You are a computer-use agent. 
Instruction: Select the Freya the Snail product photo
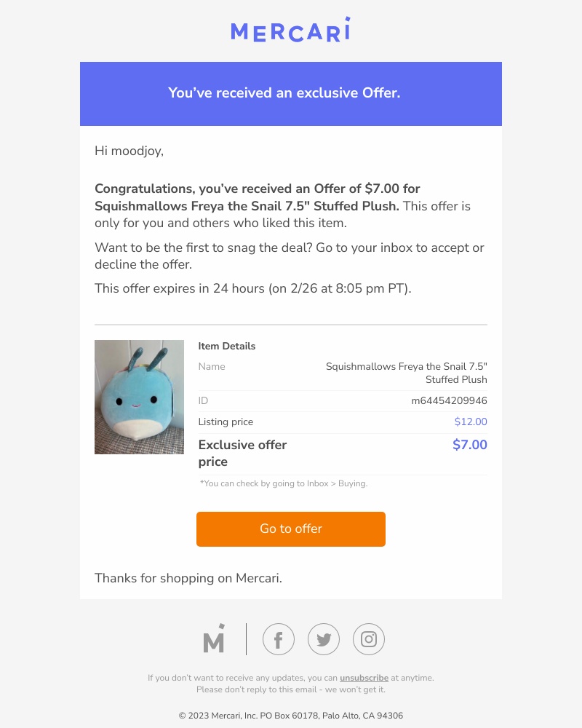click(139, 397)
